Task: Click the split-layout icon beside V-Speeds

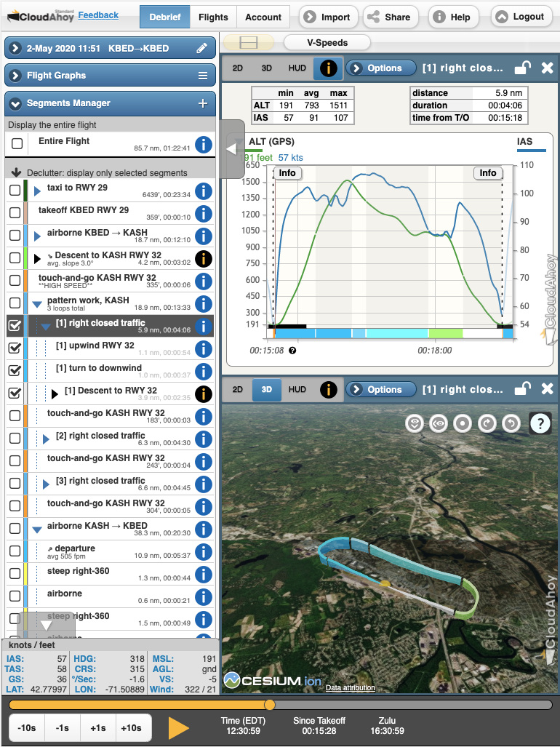Action: click(x=247, y=43)
